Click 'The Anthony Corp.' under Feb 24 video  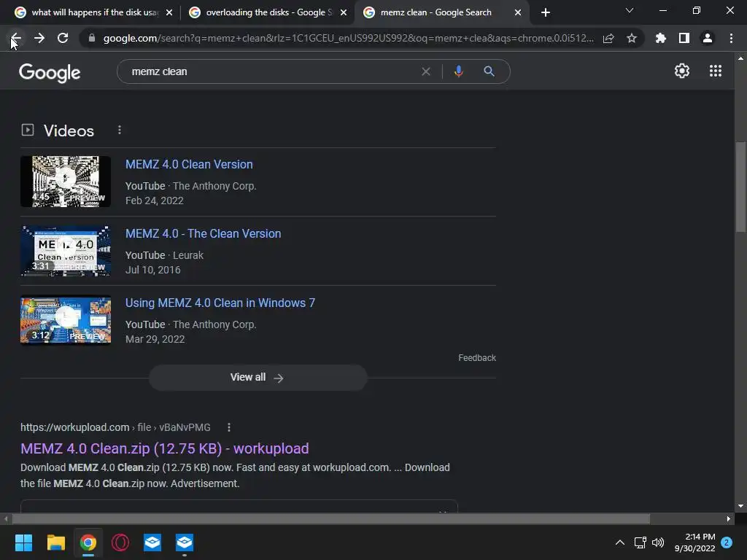(x=214, y=186)
